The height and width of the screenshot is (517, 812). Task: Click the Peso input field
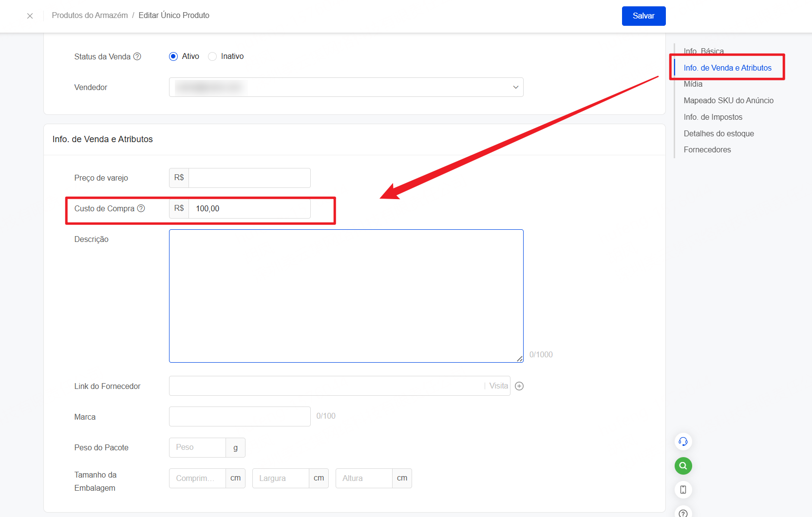[x=197, y=447]
